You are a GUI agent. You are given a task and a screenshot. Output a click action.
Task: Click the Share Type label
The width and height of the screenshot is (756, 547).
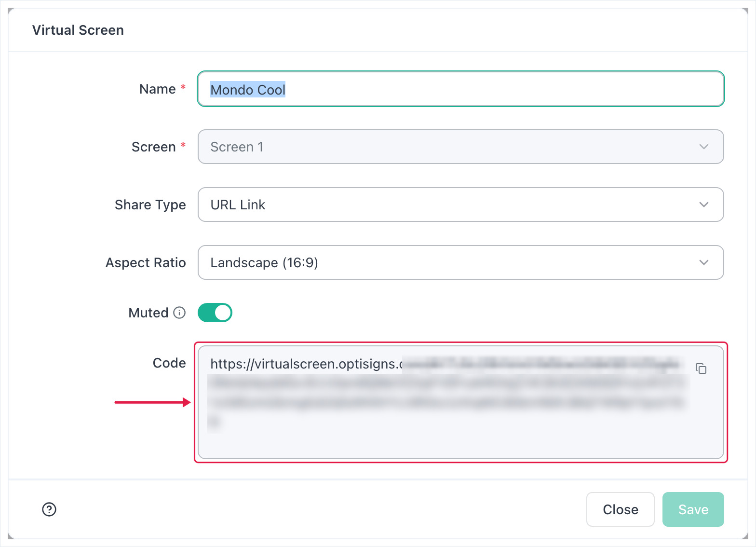click(x=150, y=205)
